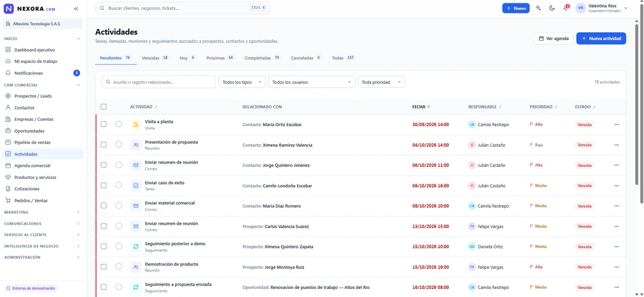Switch to the Vencidas tab

155,58
